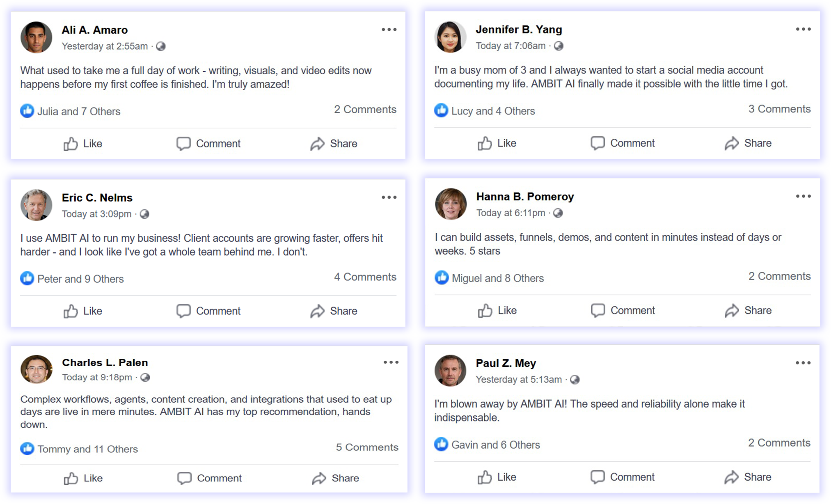The width and height of the screenshot is (831, 504).
Task: Click Jennifer B. Yang's profile photo
Action: (450, 37)
